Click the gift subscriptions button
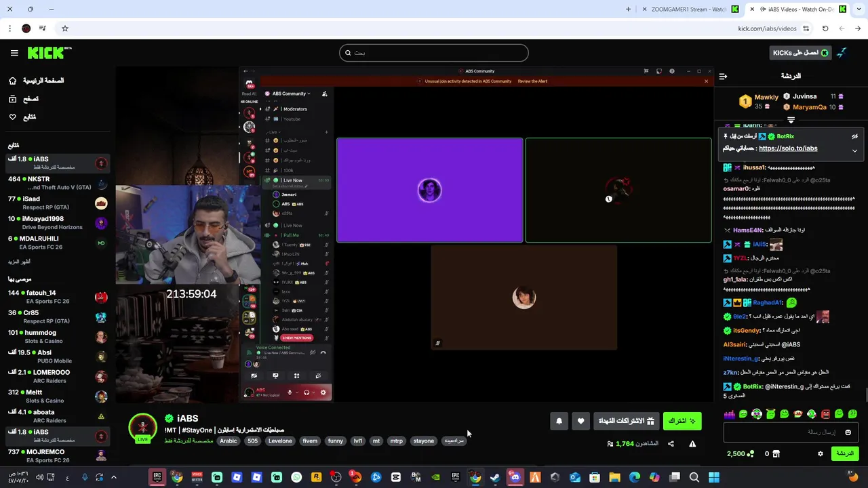This screenshot has width=868, height=488. pyautogui.click(x=626, y=421)
